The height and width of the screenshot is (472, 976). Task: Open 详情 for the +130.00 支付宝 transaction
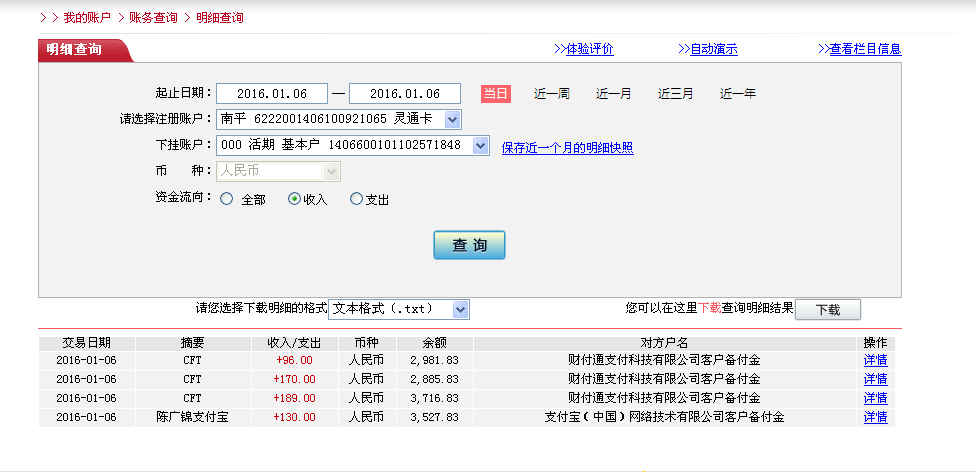click(x=875, y=417)
